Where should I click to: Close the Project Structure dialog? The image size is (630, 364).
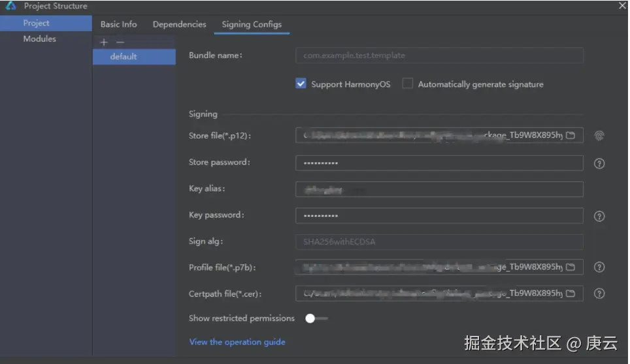tap(622, 6)
